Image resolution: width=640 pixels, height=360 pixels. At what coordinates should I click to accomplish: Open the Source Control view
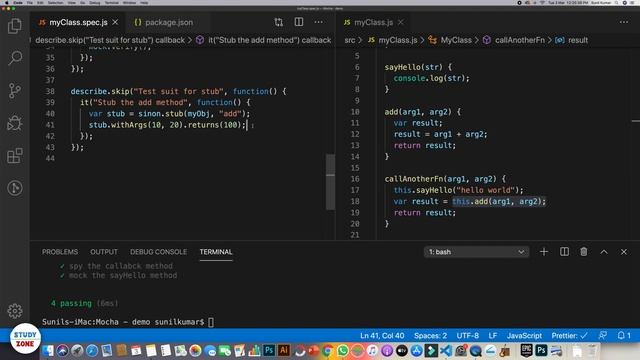15,91
